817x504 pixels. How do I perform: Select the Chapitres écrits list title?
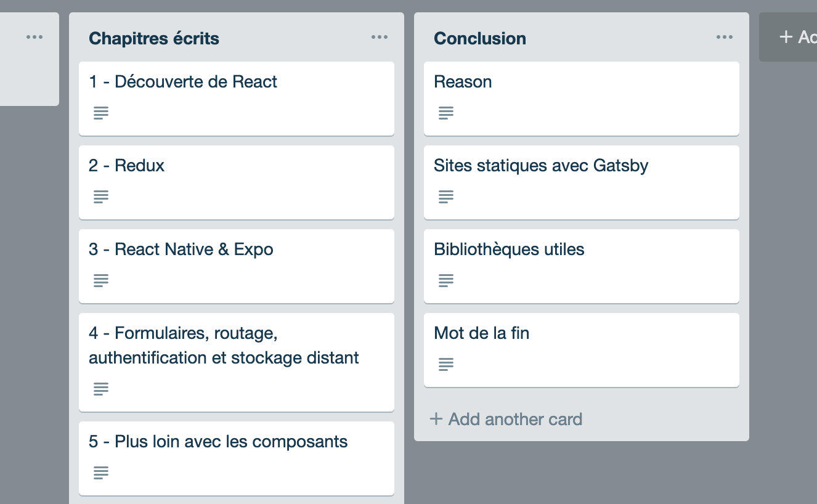(x=154, y=38)
